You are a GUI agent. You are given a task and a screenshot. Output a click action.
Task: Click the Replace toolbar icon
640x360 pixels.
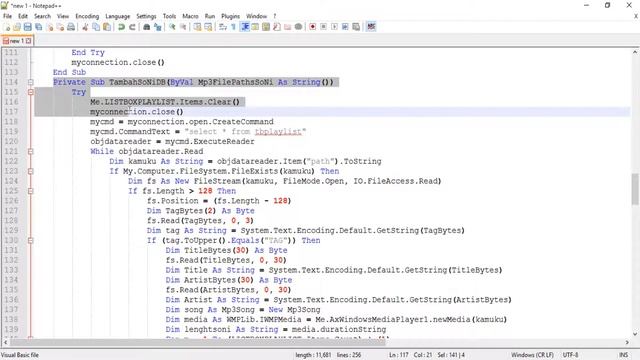pyautogui.click(x=158, y=27)
